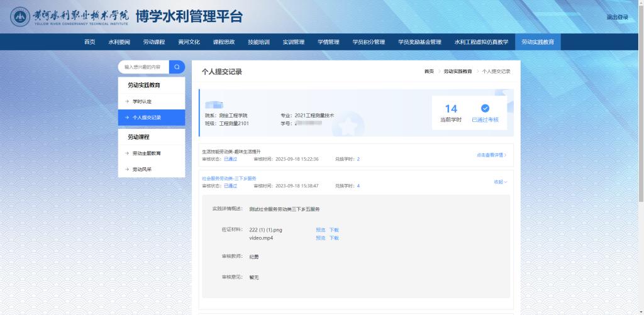Click the arrow icon beside 劳动主题教育
The width and height of the screenshot is (644, 315).
tap(126, 153)
